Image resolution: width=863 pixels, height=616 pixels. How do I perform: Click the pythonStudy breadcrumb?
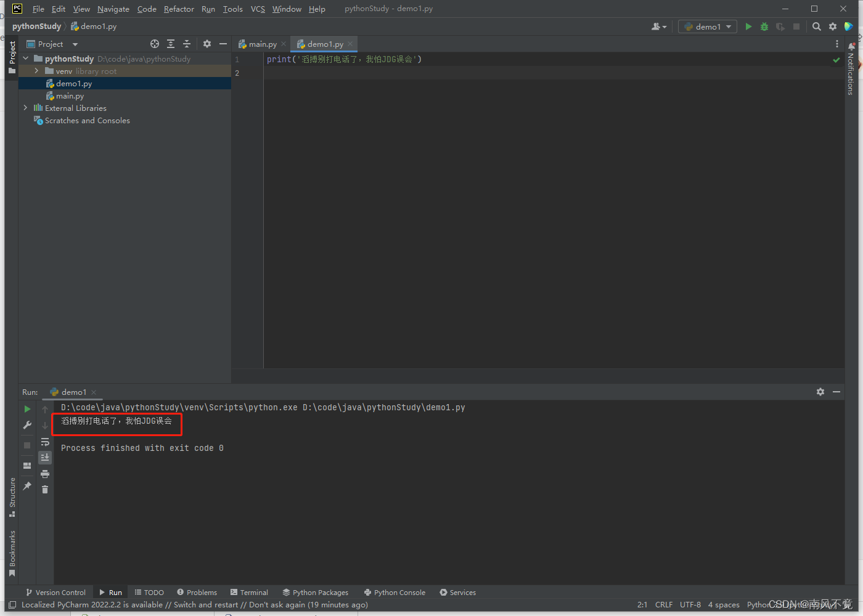pyautogui.click(x=36, y=26)
